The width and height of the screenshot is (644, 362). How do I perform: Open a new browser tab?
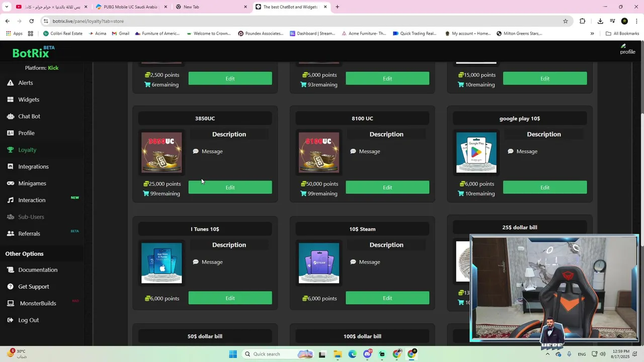coord(337,7)
